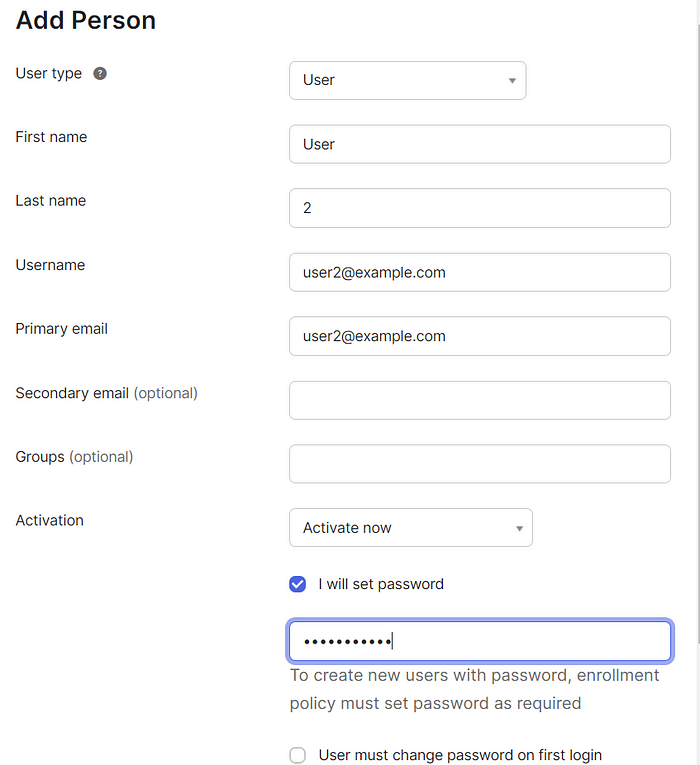Click the Last name field

[480, 208]
